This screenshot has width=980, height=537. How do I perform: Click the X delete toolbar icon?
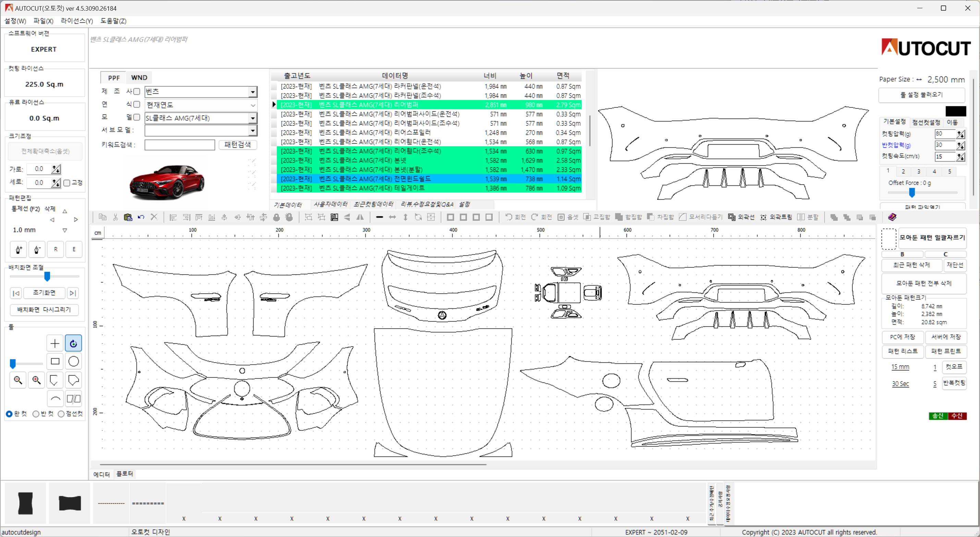point(154,217)
